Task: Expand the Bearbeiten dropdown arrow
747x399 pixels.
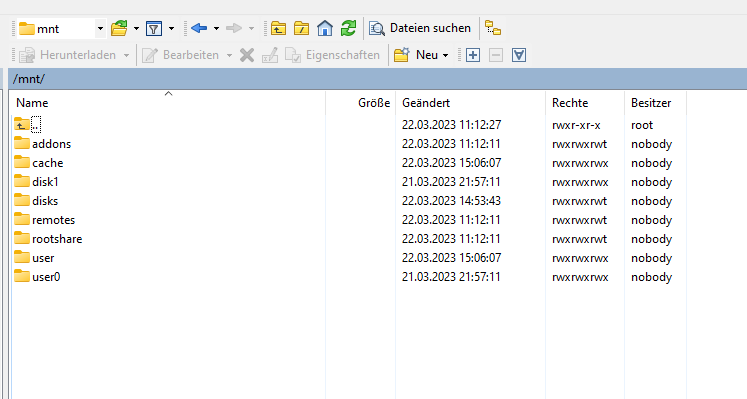Action: pos(229,55)
